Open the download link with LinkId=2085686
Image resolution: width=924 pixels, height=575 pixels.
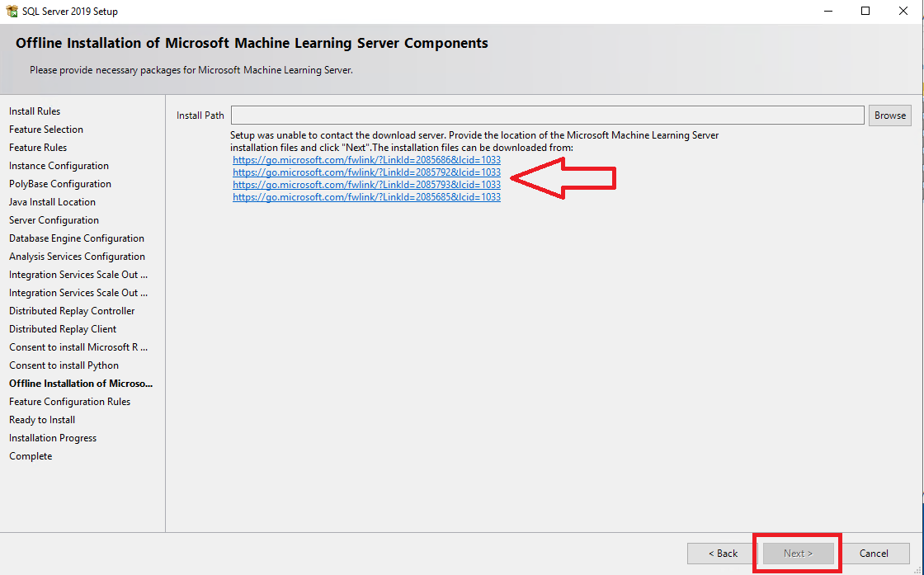[x=366, y=160]
